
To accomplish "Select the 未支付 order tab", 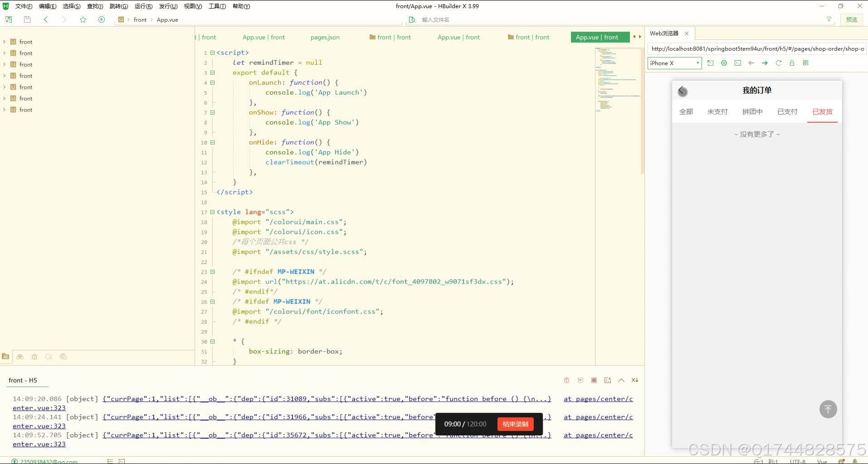I will pos(717,111).
